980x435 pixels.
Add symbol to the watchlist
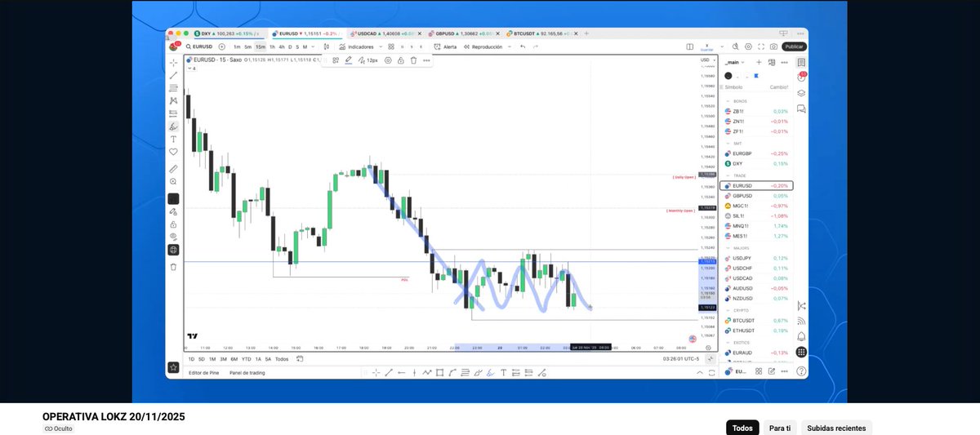[759, 62]
